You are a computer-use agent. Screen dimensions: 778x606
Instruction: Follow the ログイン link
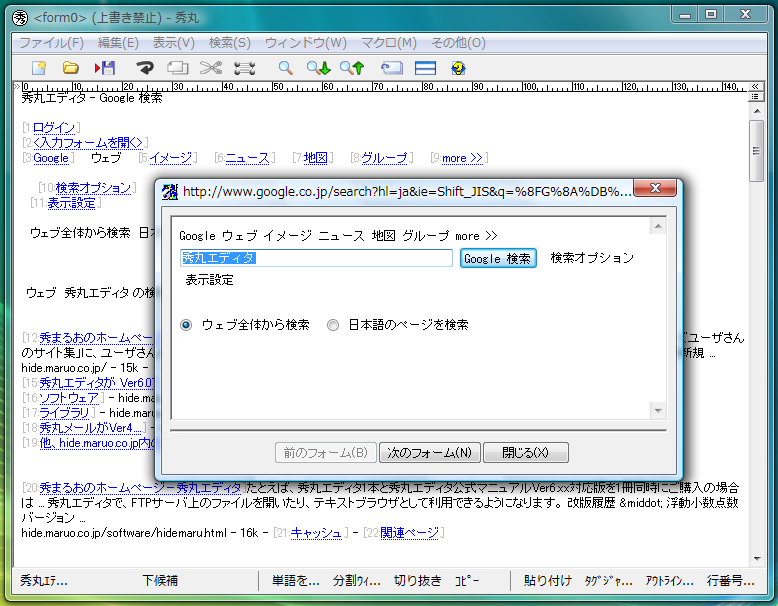coord(54,128)
